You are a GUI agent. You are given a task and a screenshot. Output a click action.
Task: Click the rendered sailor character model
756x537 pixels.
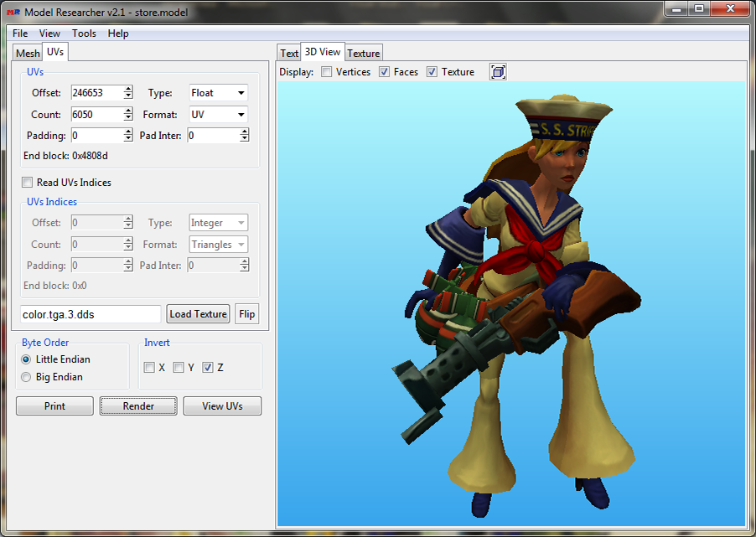518,304
